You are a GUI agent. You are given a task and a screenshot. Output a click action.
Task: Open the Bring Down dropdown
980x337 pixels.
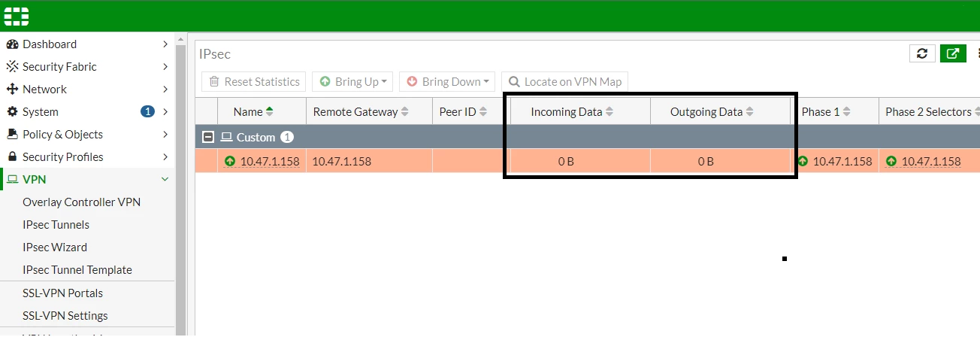[x=447, y=82]
